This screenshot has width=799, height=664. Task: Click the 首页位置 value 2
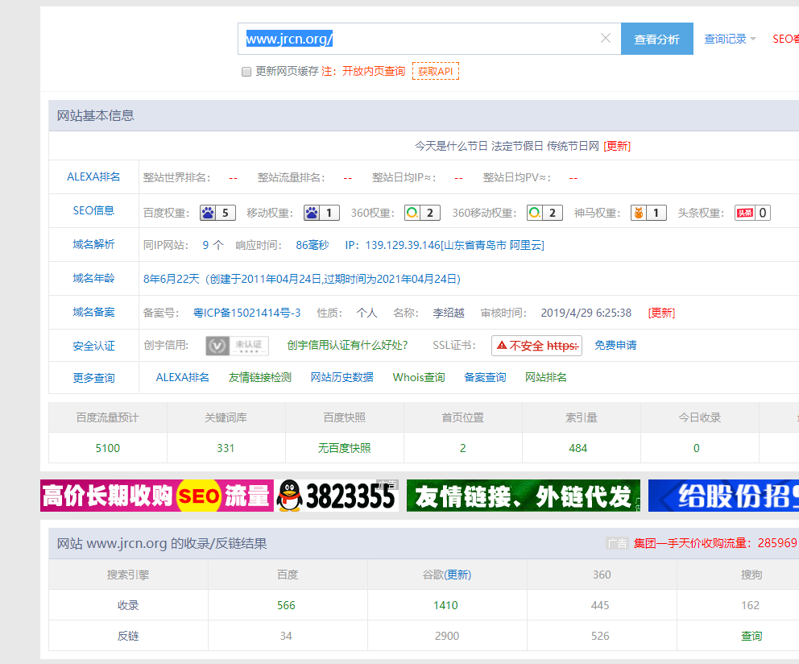pos(463,448)
